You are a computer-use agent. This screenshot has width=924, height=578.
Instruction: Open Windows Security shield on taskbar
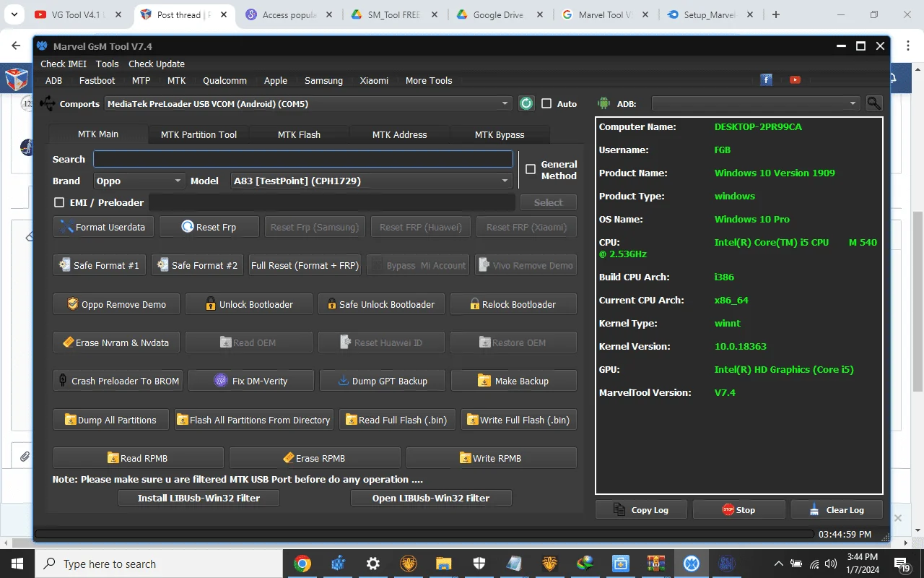(479, 564)
